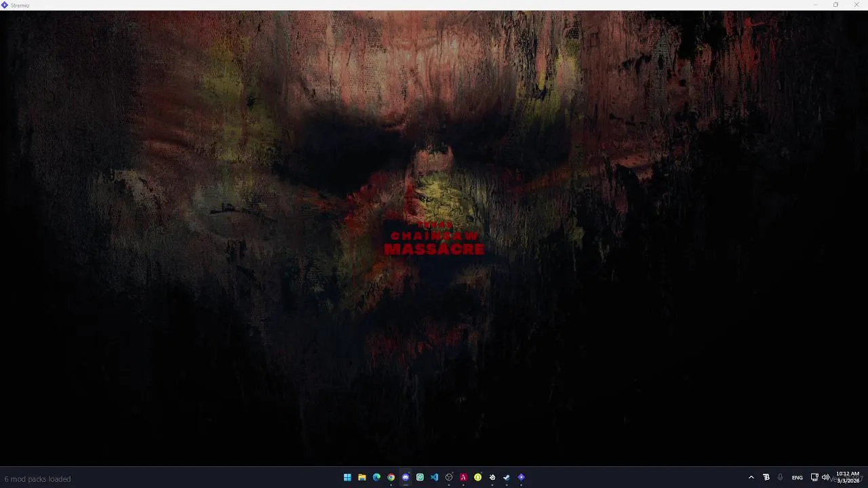Image resolution: width=868 pixels, height=488 pixels.
Task: Open the red A app in taskbar
Action: [x=463, y=477]
